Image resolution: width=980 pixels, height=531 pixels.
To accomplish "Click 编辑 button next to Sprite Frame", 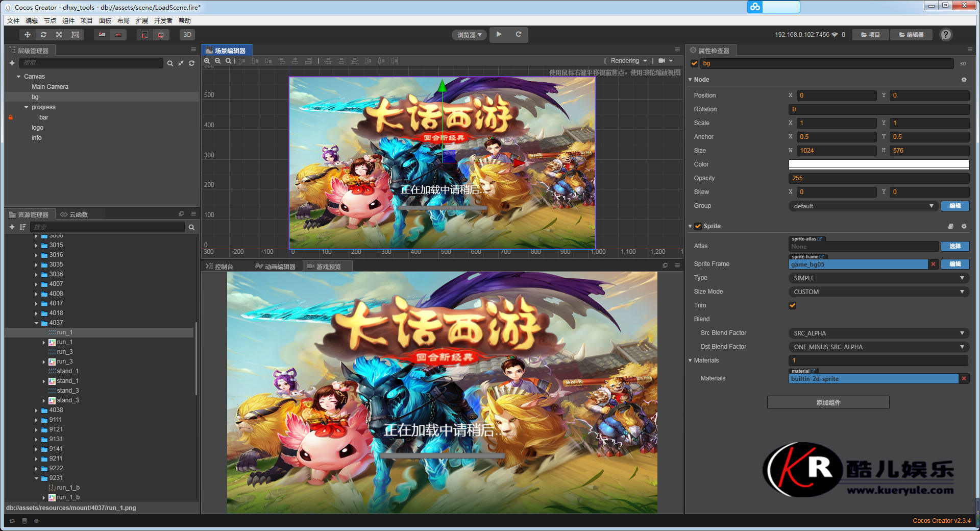I will click(x=955, y=264).
